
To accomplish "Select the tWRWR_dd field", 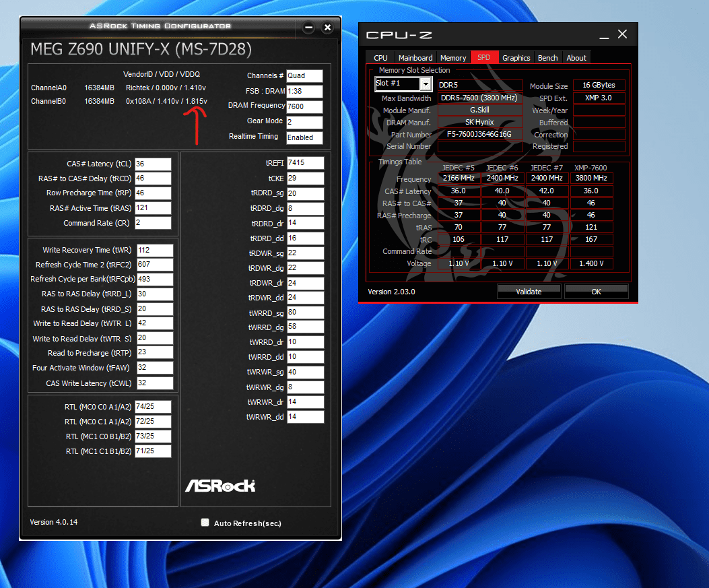I will tap(305, 416).
